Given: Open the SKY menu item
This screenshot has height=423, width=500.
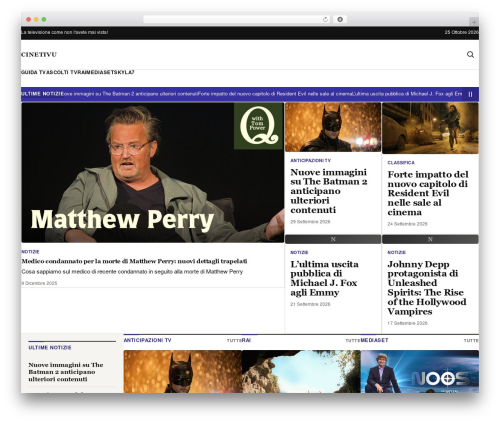Looking at the screenshot, I should point(118,72).
